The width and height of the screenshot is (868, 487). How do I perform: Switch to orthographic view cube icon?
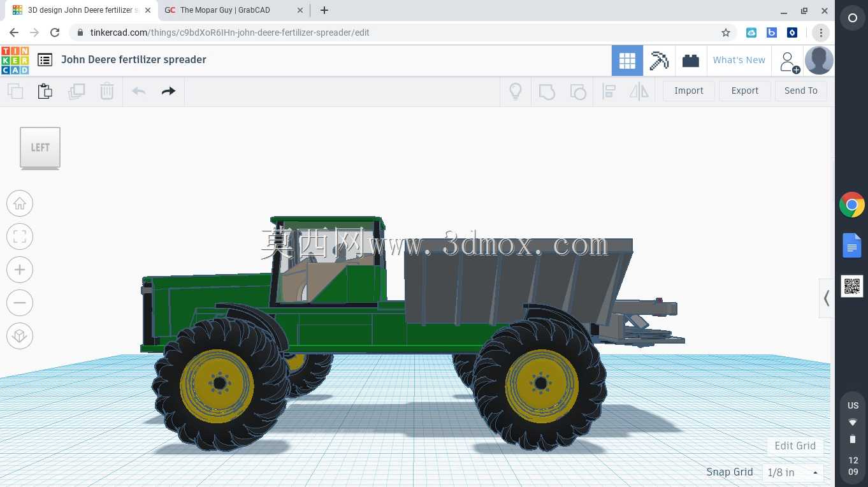point(20,336)
